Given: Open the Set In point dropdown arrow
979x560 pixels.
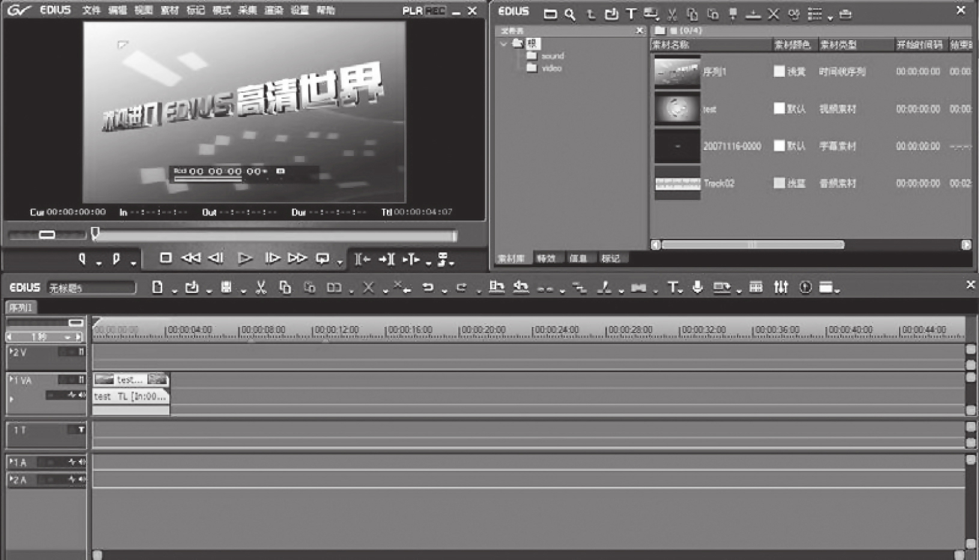Looking at the screenshot, I should (99, 263).
